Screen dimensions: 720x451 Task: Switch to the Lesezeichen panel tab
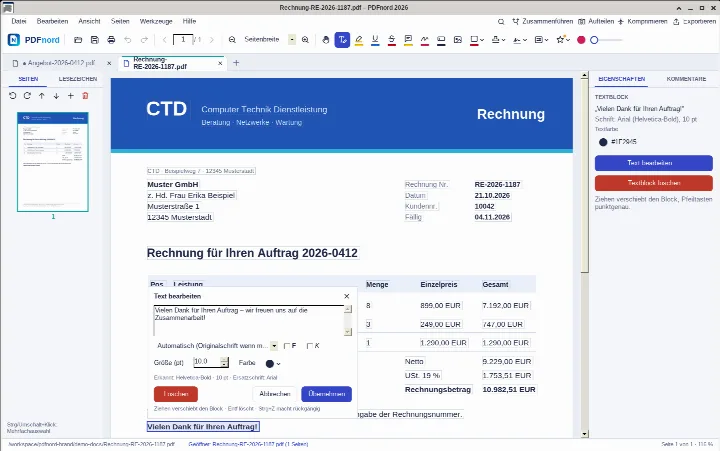tap(78, 79)
